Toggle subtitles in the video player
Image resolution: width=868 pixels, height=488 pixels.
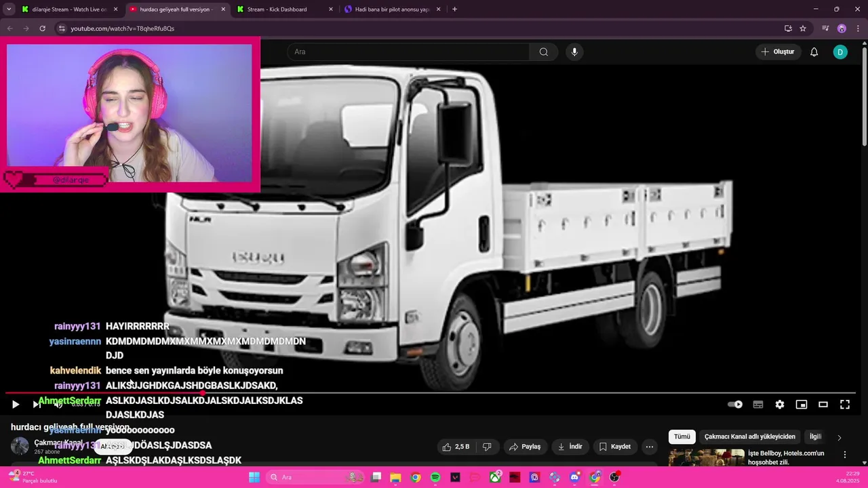(758, 405)
